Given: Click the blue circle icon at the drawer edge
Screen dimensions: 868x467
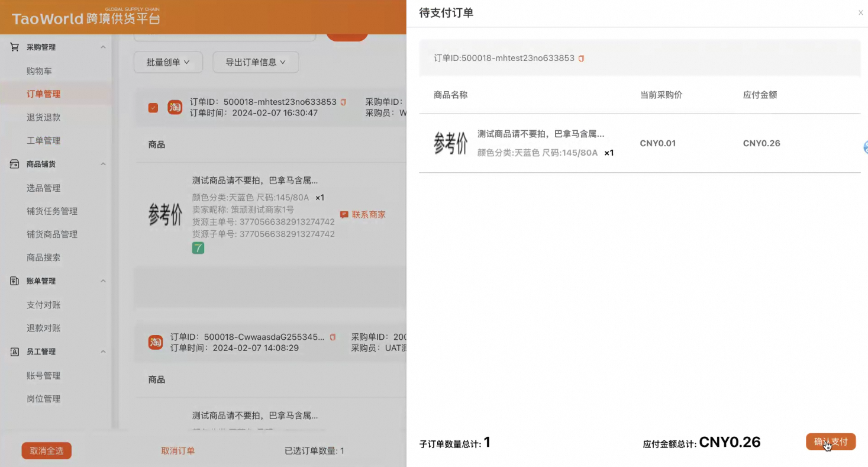Looking at the screenshot, I should (x=865, y=147).
